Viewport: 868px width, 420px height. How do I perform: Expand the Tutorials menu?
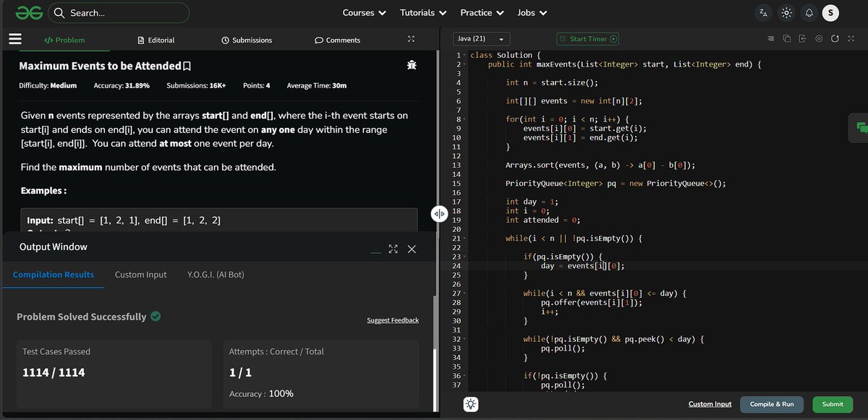coord(423,12)
